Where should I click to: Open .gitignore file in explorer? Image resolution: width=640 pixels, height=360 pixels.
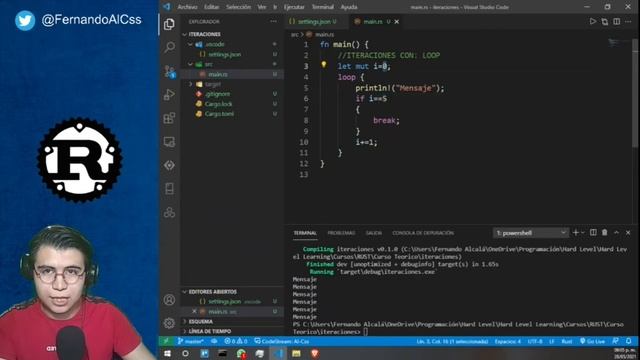(218, 94)
